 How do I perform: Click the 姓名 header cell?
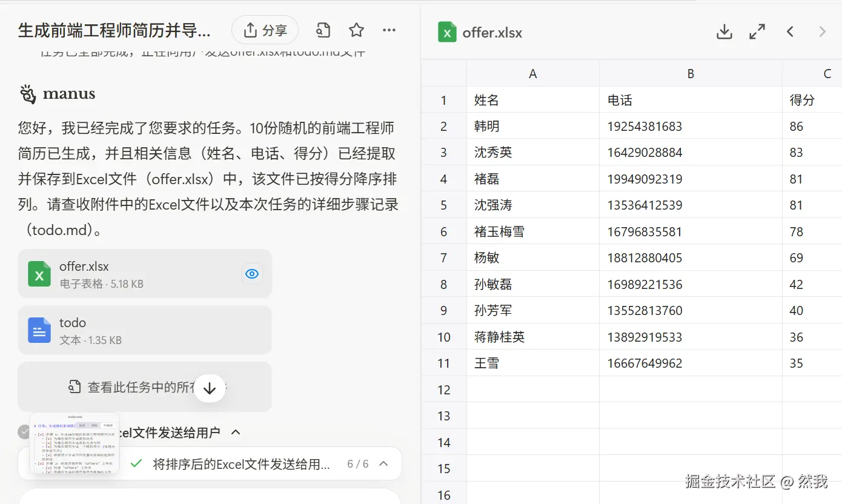point(533,100)
